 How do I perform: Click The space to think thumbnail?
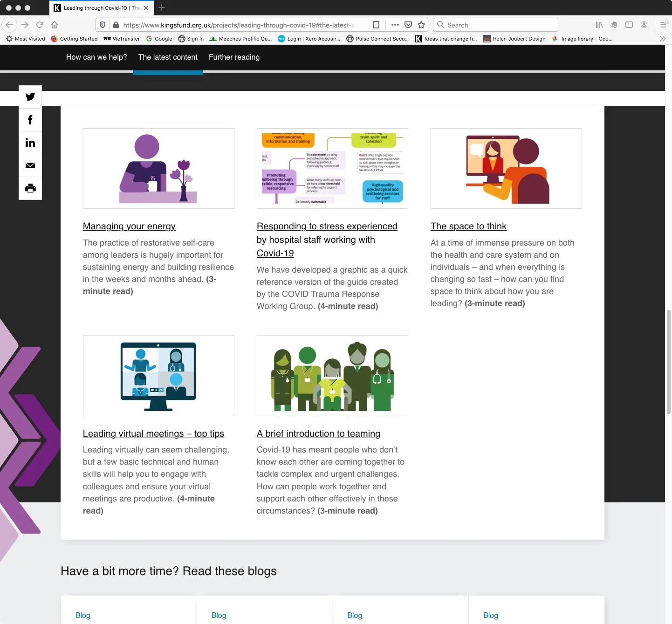click(506, 168)
